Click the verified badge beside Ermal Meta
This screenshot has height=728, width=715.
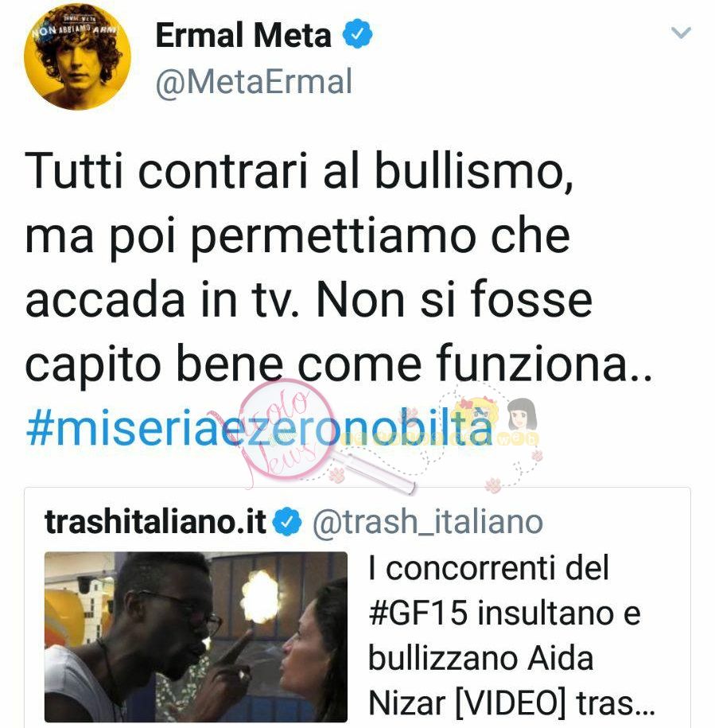pos(357,33)
